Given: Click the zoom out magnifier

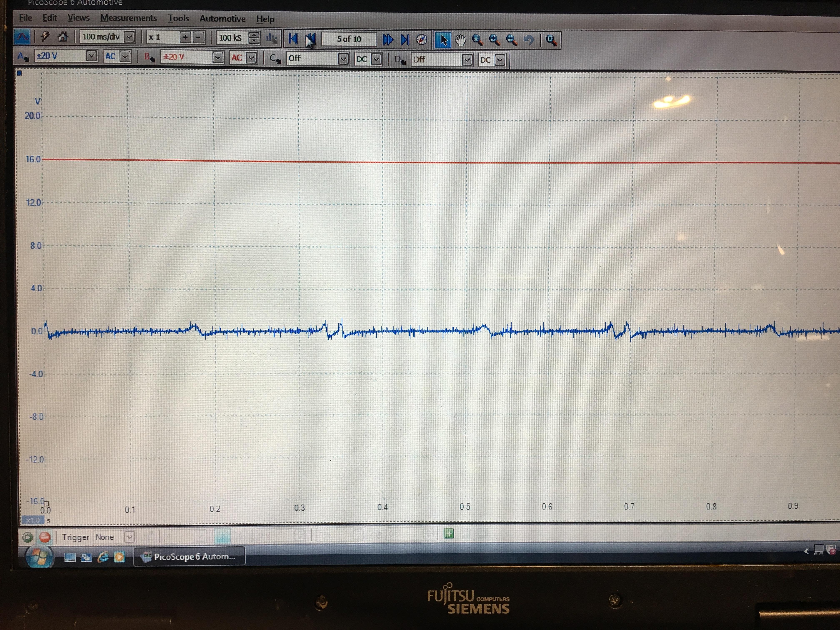Looking at the screenshot, I should 511,40.
